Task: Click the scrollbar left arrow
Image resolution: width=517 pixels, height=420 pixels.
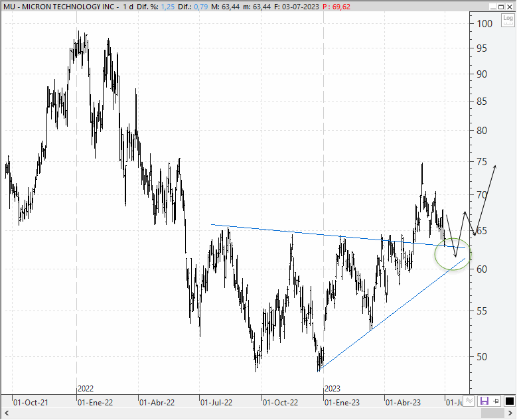Action: (x=6, y=413)
